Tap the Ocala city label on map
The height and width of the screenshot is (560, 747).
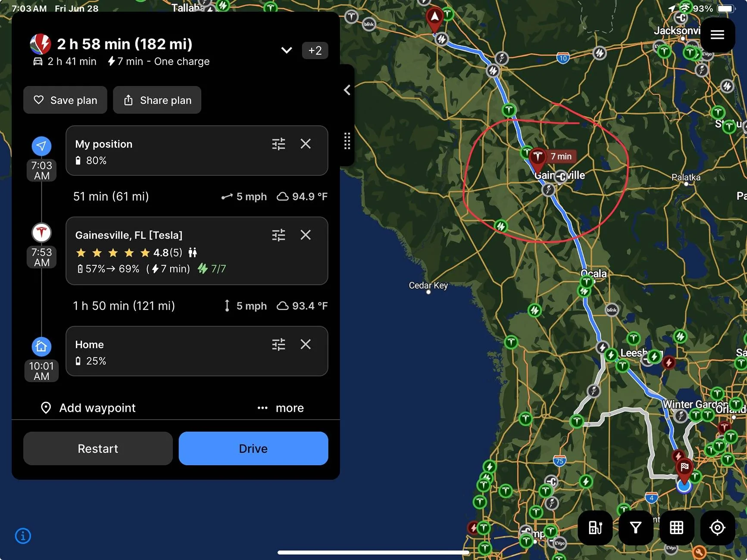(x=594, y=274)
